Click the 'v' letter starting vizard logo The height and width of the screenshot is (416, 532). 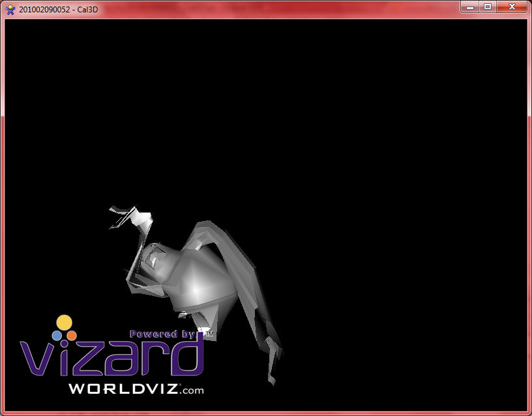point(35,359)
